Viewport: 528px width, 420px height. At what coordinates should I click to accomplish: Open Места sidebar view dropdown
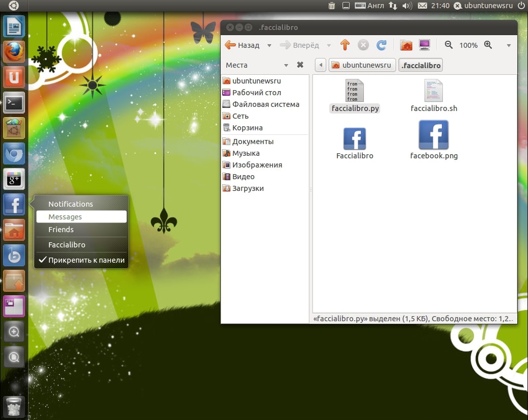point(286,65)
